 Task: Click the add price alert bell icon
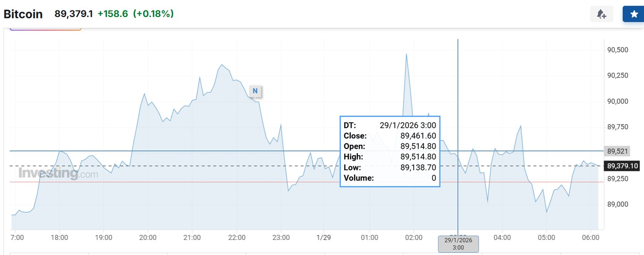602,14
